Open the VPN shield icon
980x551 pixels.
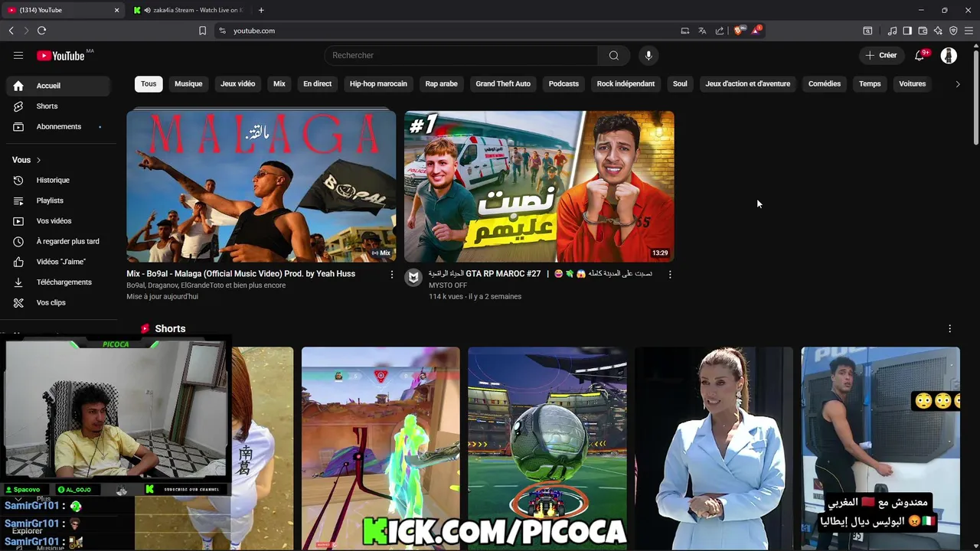pos(953,31)
